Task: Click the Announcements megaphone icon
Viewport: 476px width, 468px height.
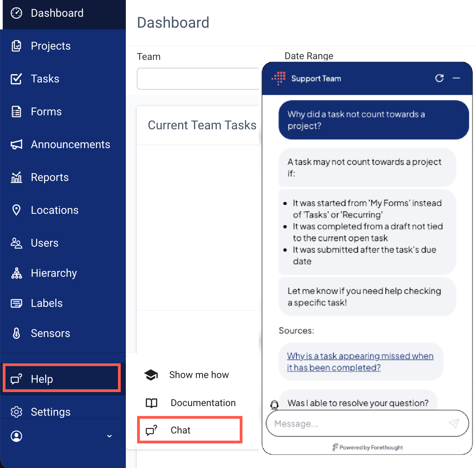Action: pos(16,144)
